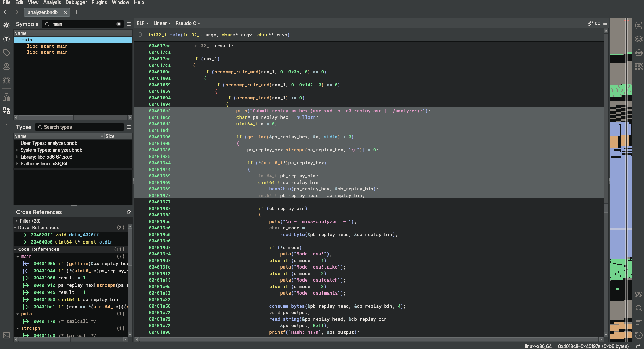Split the view with the split-pane icon
Image resolution: width=644 pixels, height=349 pixels.
pos(597,23)
